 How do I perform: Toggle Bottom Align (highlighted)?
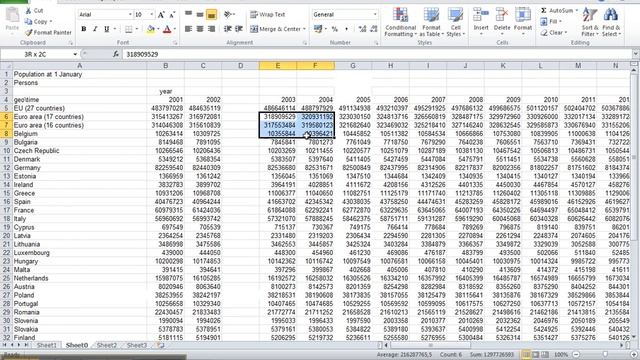point(211,15)
